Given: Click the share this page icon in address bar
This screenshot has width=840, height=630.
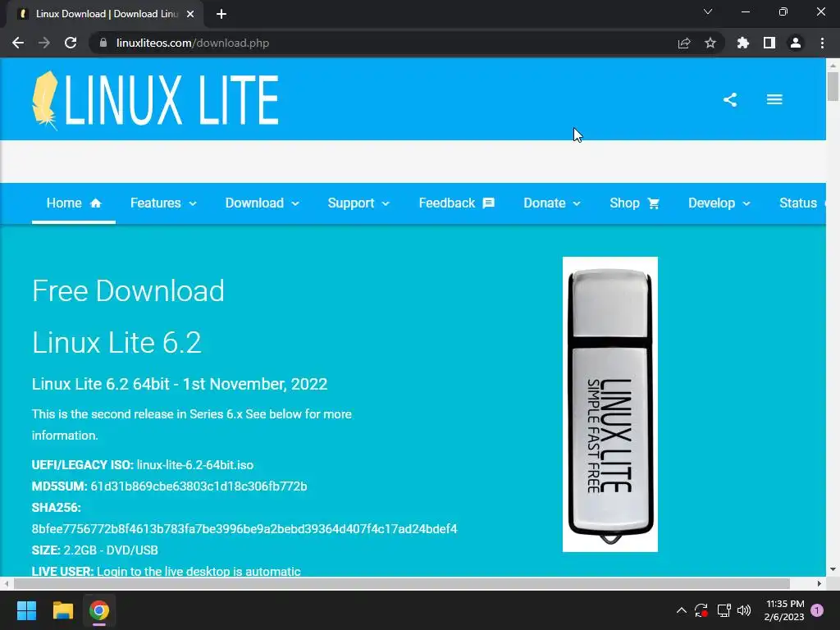Looking at the screenshot, I should pos(684,43).
